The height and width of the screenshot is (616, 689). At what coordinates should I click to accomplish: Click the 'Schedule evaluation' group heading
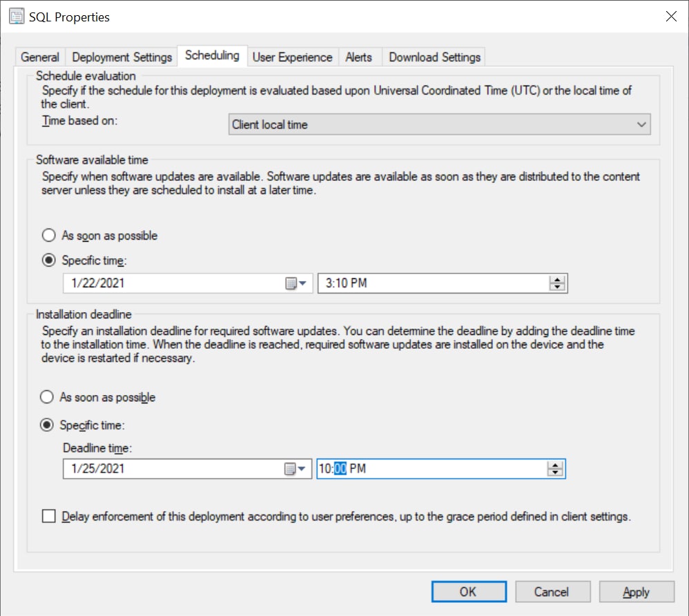click(x=86, y=76)
